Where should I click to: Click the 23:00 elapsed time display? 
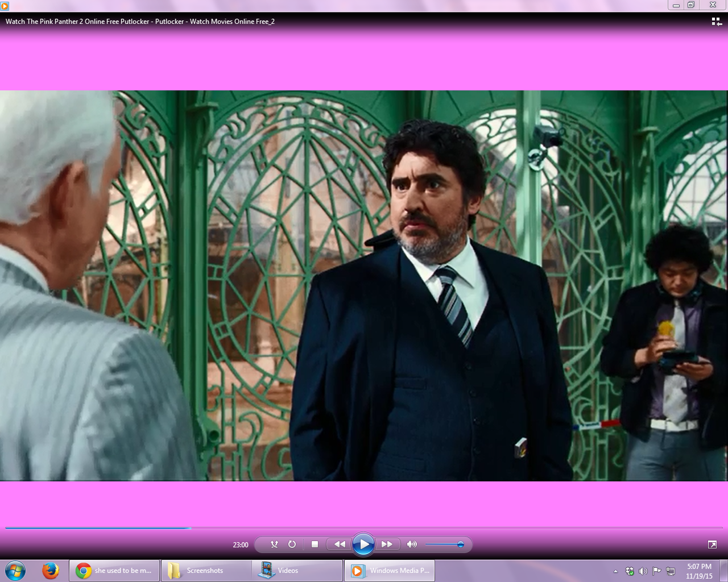point(241,545)
